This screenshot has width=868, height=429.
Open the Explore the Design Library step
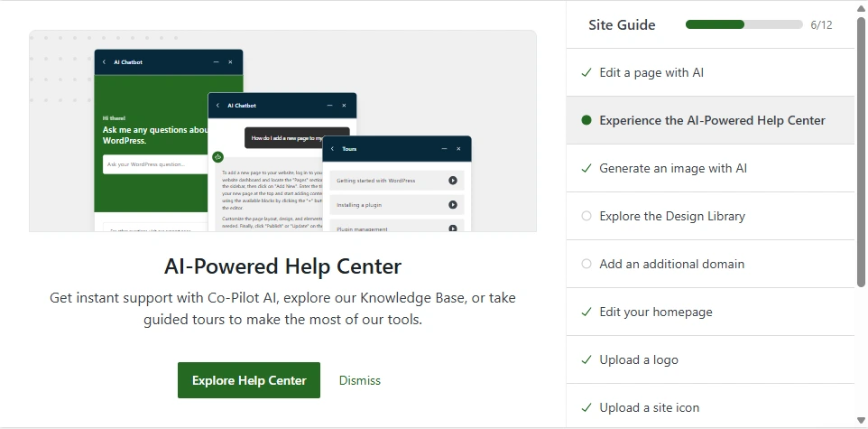[x=672, y=216]
